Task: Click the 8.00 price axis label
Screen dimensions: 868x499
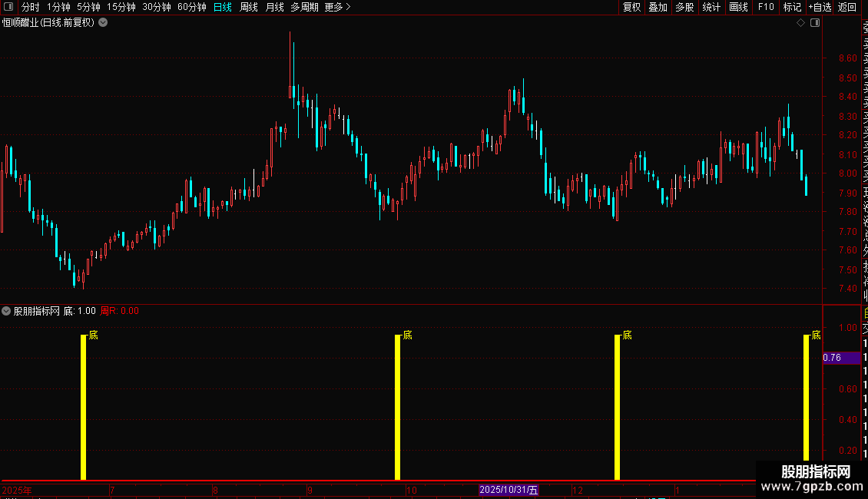Action: (x=847, y=173)
